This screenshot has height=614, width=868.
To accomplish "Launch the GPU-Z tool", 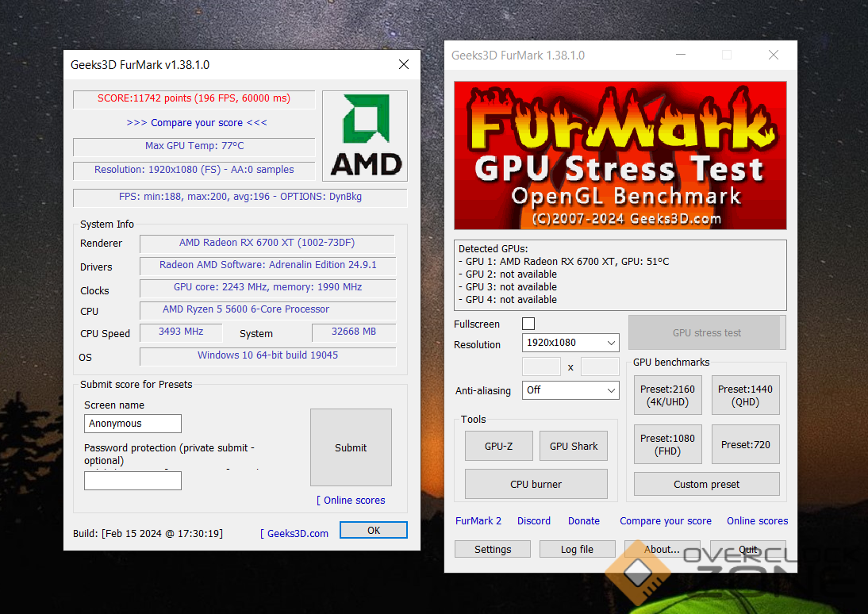I will 498,446.
